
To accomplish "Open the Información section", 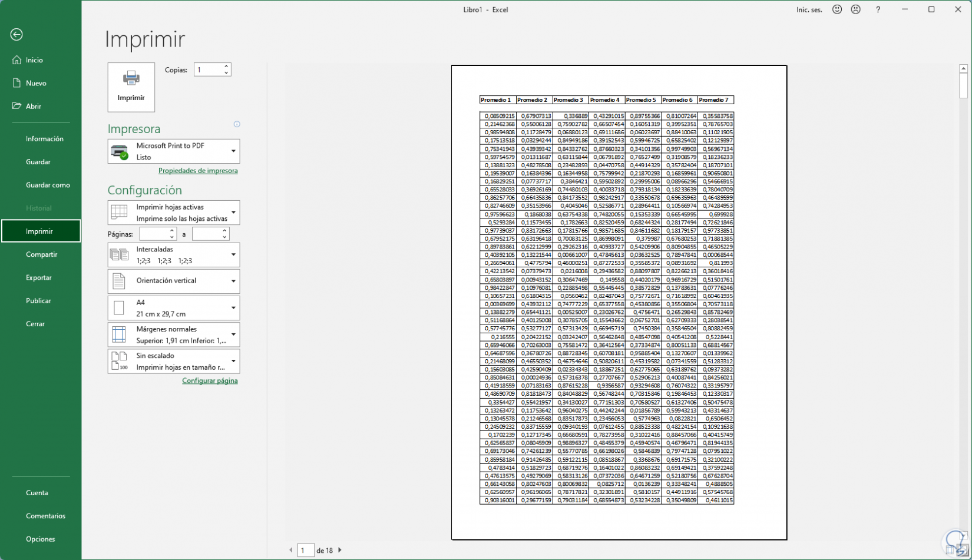I will pos(45,139).
